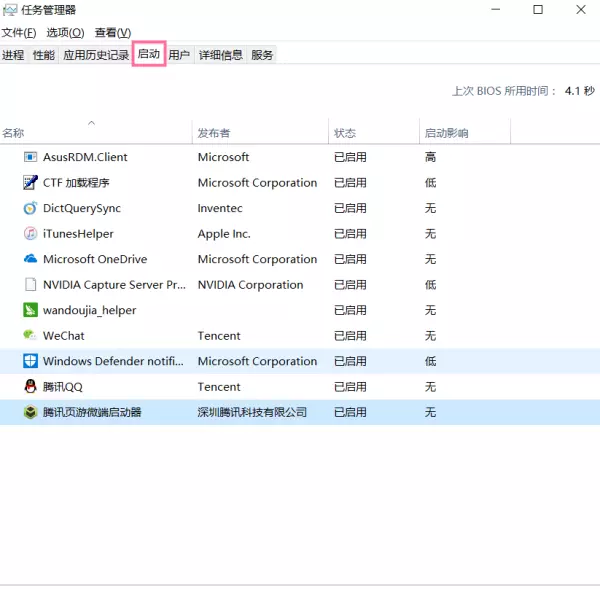Viewport: 600px width, 589px height.
Task: Open the 选项(O) menu
Action: (x=65, y=33)
